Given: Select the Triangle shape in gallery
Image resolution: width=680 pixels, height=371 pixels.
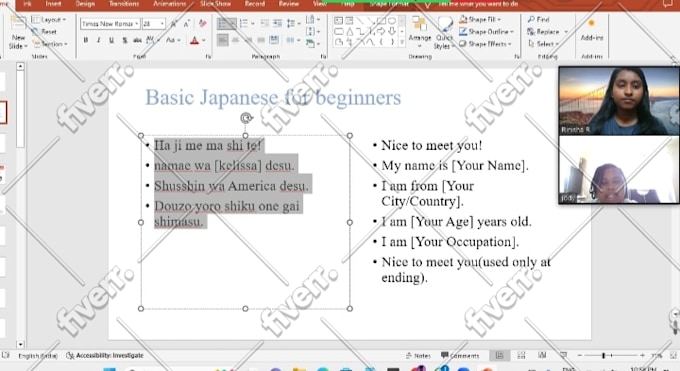Looking at the screenshot, I should click(350, 31).
